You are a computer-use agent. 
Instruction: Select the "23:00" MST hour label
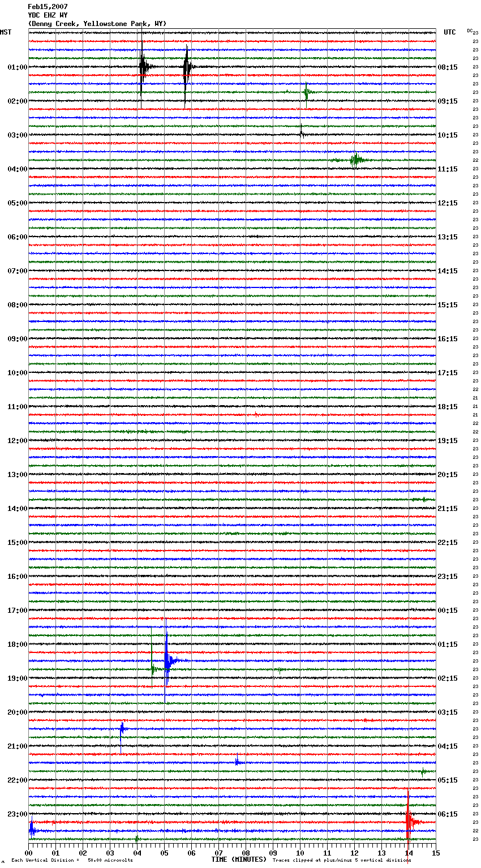coord(18,814)
